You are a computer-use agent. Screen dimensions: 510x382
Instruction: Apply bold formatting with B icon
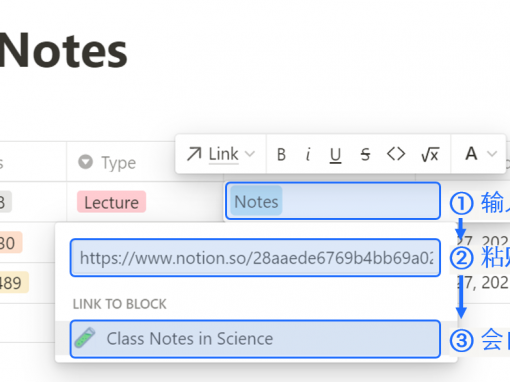tap(281, 155)
